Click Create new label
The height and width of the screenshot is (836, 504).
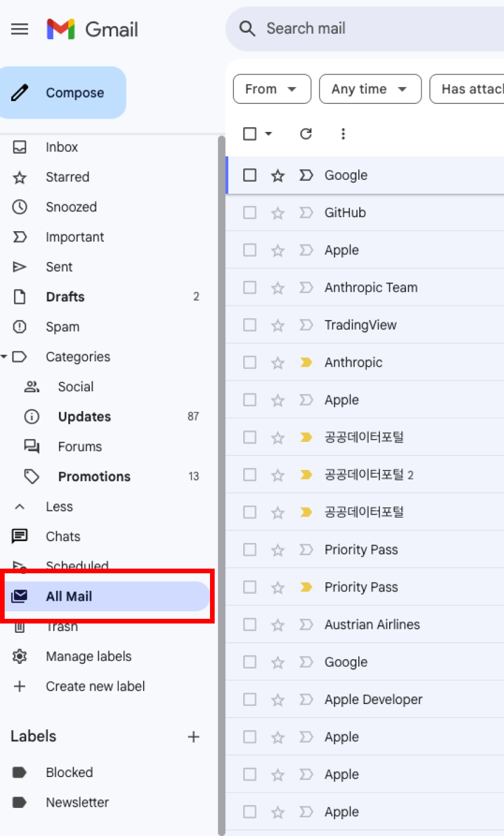coord(95,686)
